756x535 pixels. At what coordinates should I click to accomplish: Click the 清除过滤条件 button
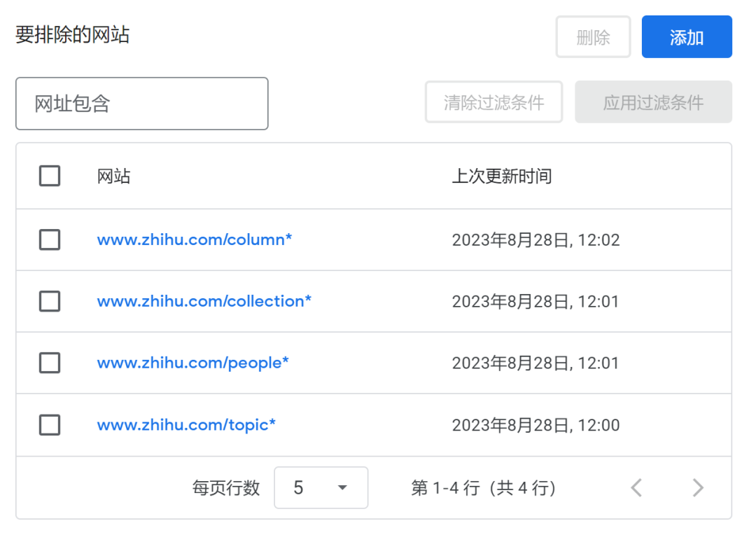(493, 102)
